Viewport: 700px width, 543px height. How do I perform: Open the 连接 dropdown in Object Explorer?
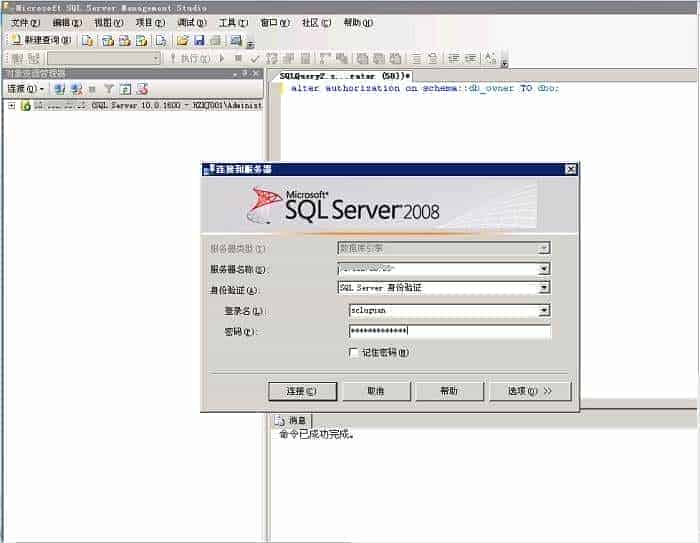tap(25, 89)
